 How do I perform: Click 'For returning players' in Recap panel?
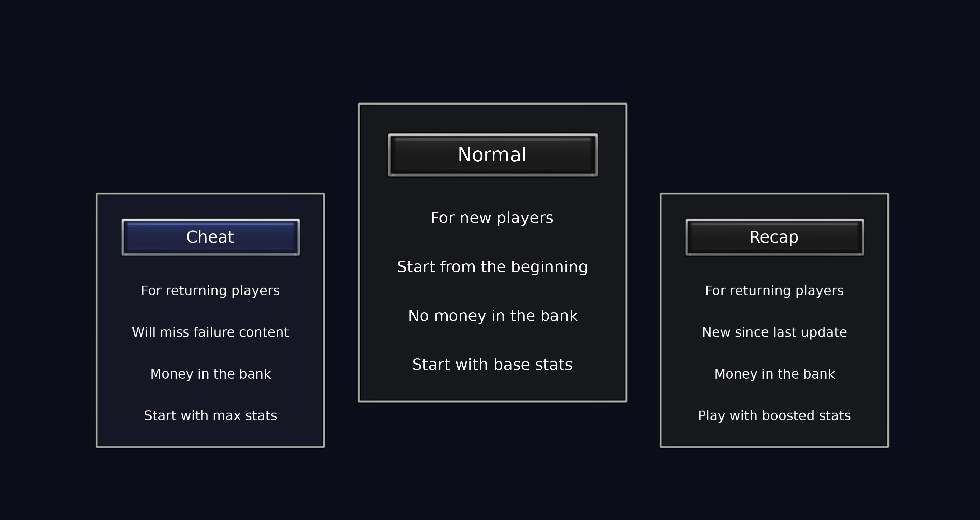(x=774, y=290)
